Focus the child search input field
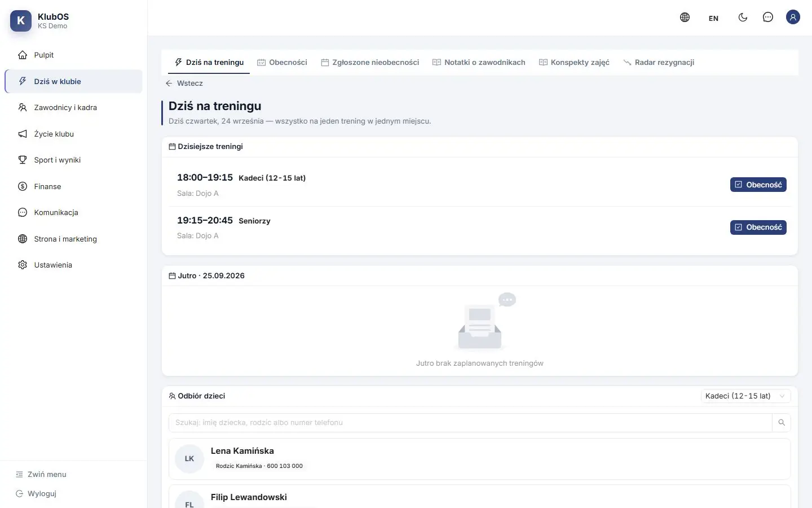 [x=470, y=423]
